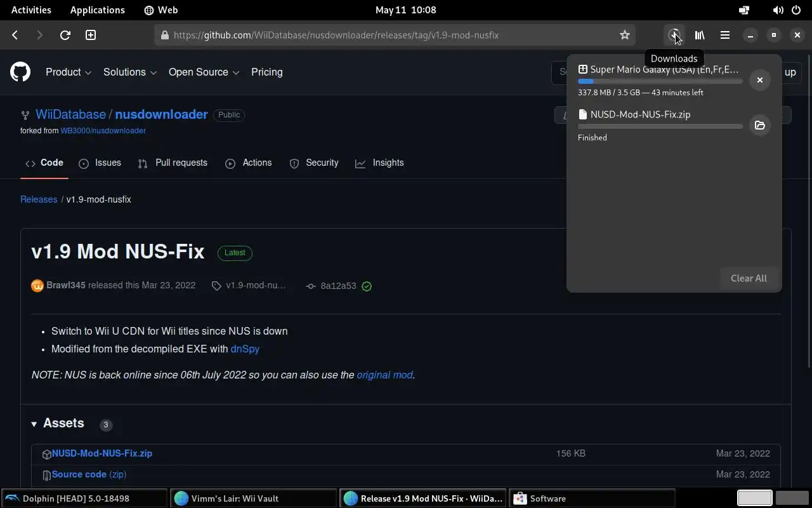Click the URL address bar
The width and height of the screenshot is (812, 508).
pos(393,35)
